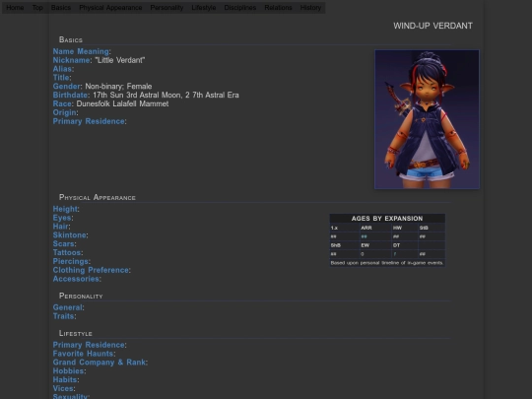
Task: Click the Birthdate label
Action: pyautogui.click(x=70, y=95)
